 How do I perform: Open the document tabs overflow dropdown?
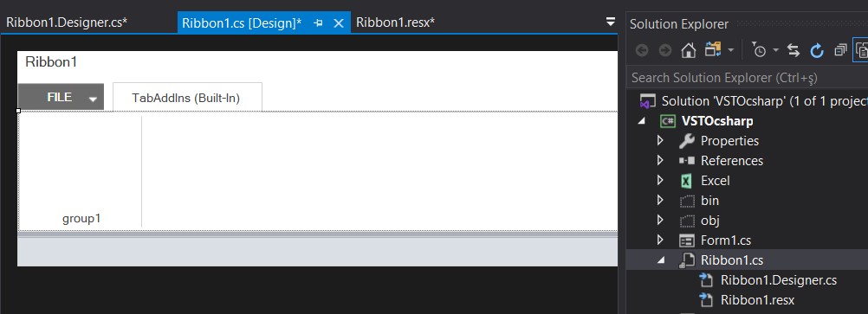(610, 22)
